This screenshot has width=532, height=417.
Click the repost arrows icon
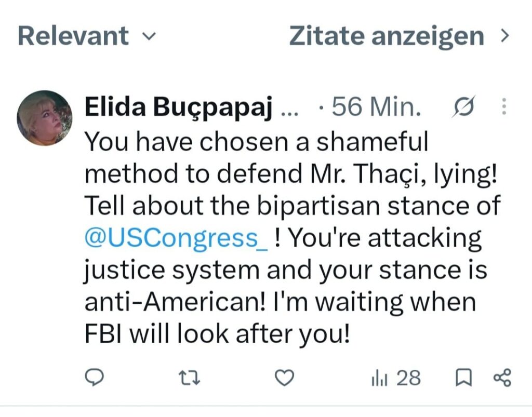click(189, 378)
